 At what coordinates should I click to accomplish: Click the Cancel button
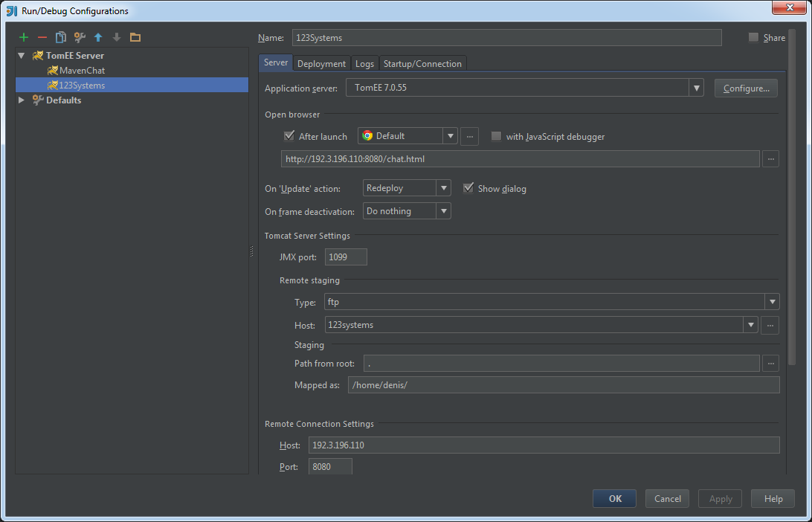click(x=668, y=499)
